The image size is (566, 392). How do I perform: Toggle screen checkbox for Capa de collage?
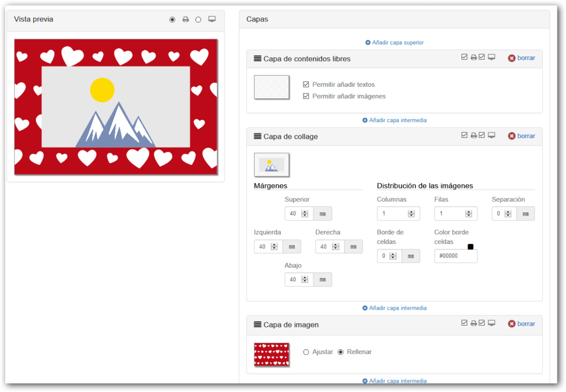coord(481,135)
